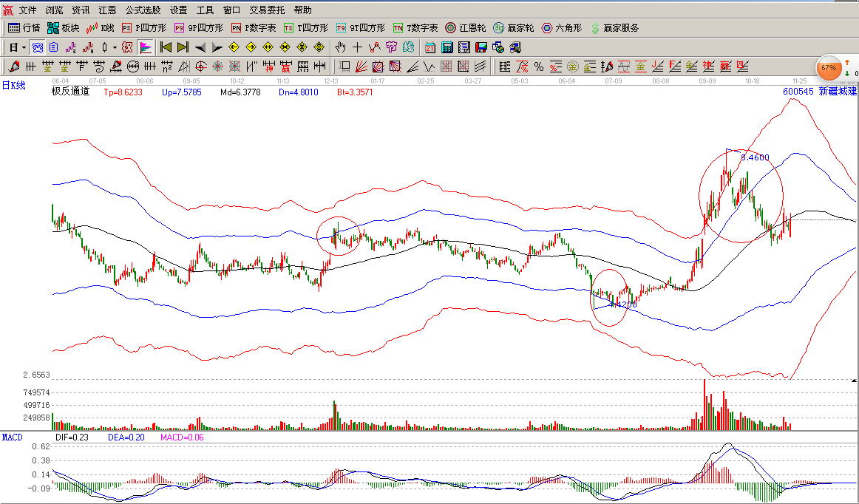Toggle the pressed flag chart icon
Viewport: 859px width, 504px height.
pos(145,47)
